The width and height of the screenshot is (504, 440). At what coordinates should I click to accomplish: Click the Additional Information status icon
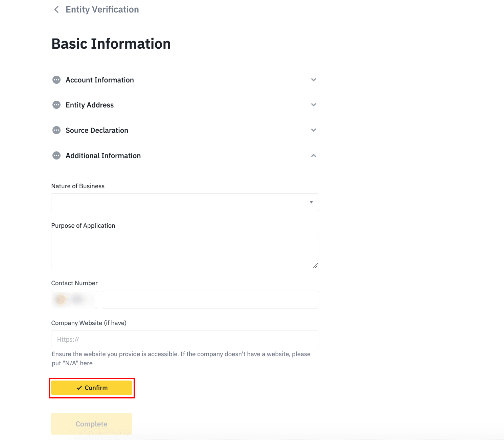point(56,155)
